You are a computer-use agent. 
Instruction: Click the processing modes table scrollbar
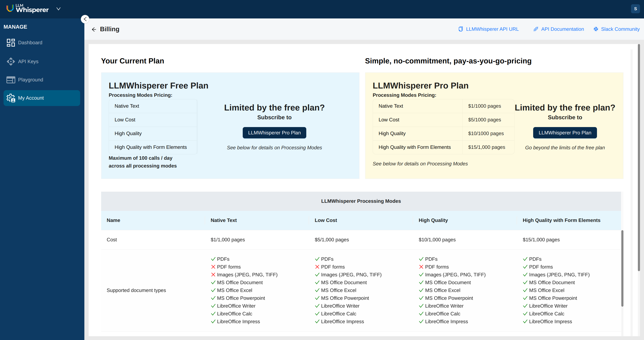(x=622, y=268)
